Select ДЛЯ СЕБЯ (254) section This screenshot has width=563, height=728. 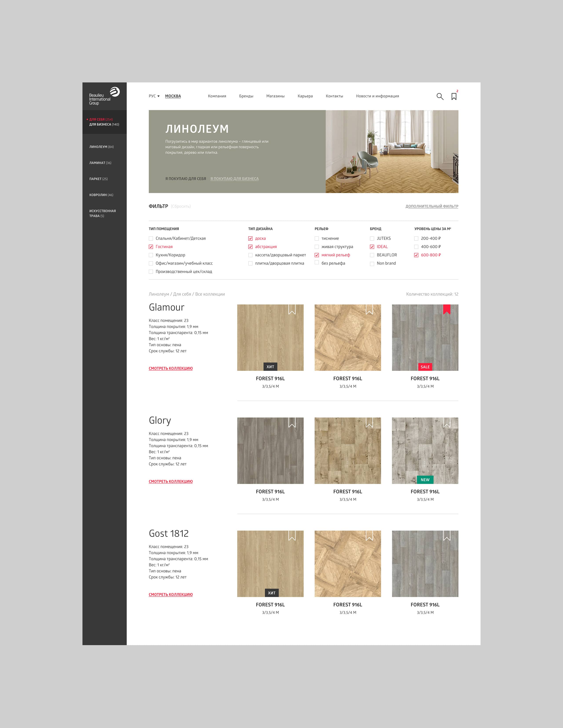pos(101,119)
